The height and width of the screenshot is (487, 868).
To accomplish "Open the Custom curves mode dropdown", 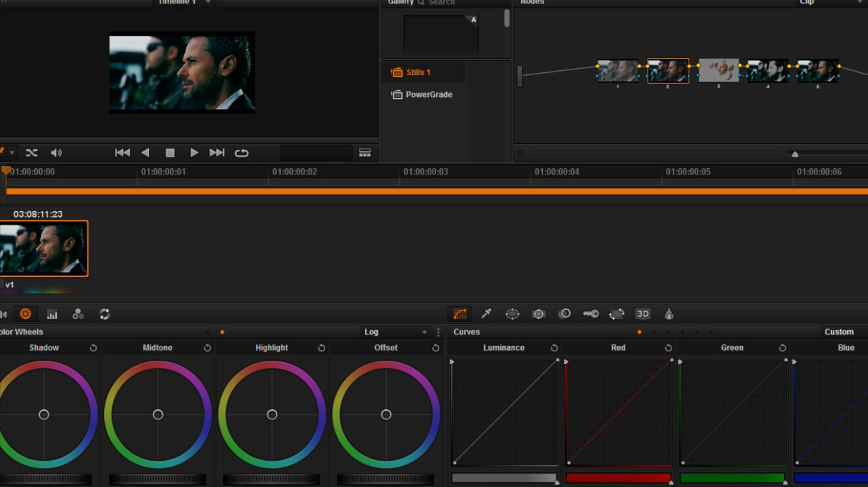I will [839, 332].
